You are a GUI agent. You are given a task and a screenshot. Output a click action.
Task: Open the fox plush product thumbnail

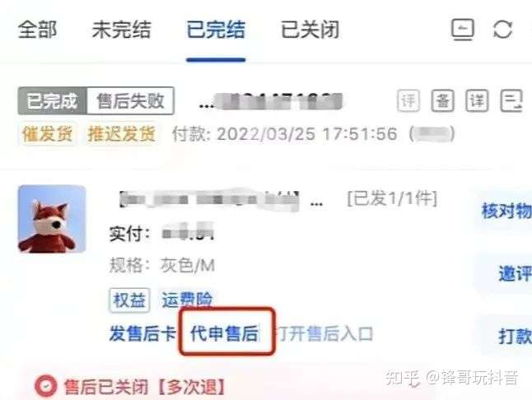click(52, 219)
